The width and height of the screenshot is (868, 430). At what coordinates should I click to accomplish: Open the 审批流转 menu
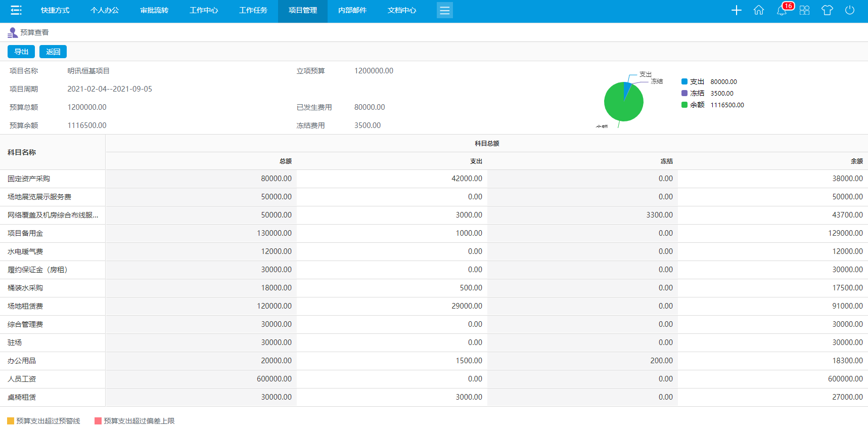pos(154,11)
